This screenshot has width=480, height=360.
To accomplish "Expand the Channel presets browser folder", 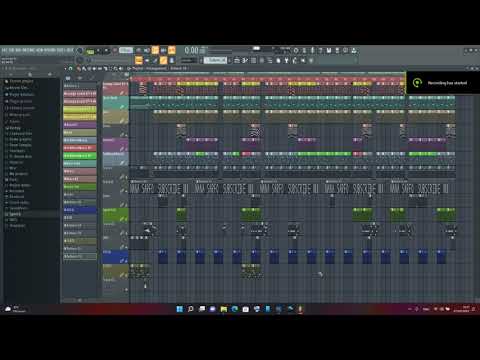I will click(19, 108).
